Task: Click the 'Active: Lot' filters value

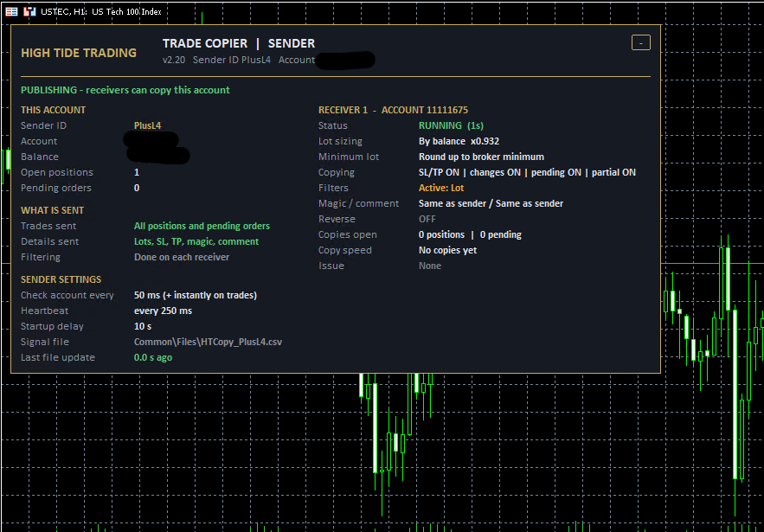Action: click(x=441, y=188)
